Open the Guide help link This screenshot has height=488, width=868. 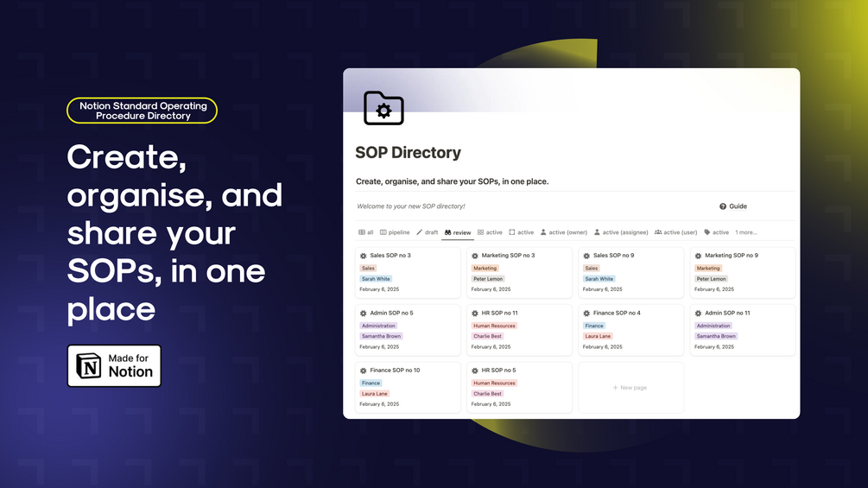point(733,206)
